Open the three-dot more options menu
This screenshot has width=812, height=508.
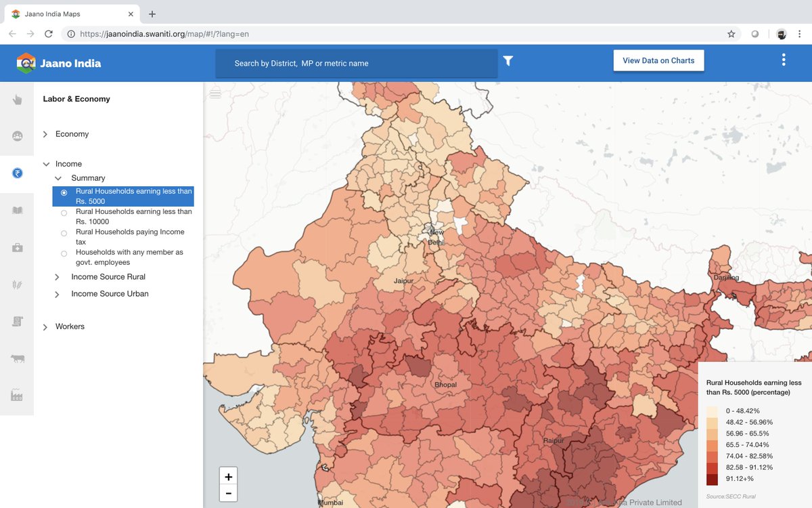pos(784,60)
